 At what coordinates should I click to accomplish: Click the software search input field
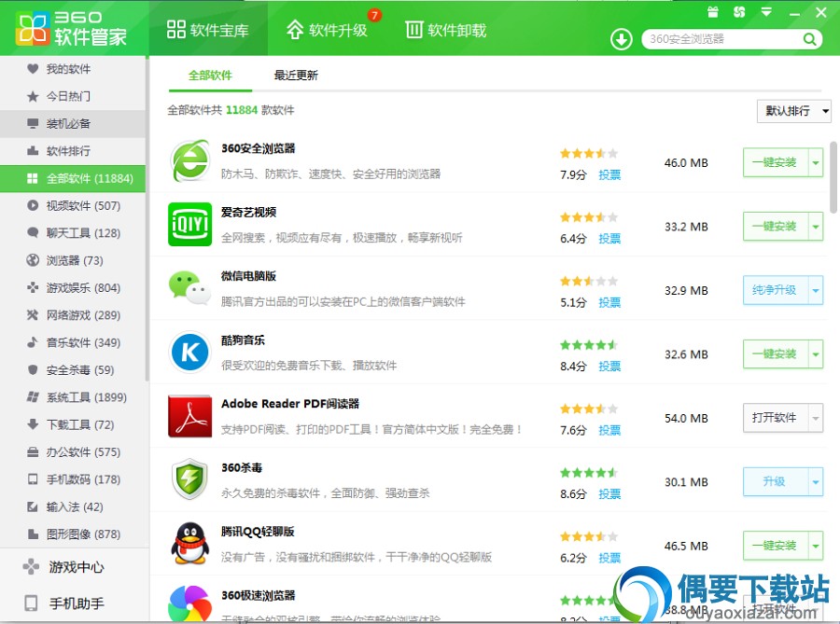tap(723, 39)
